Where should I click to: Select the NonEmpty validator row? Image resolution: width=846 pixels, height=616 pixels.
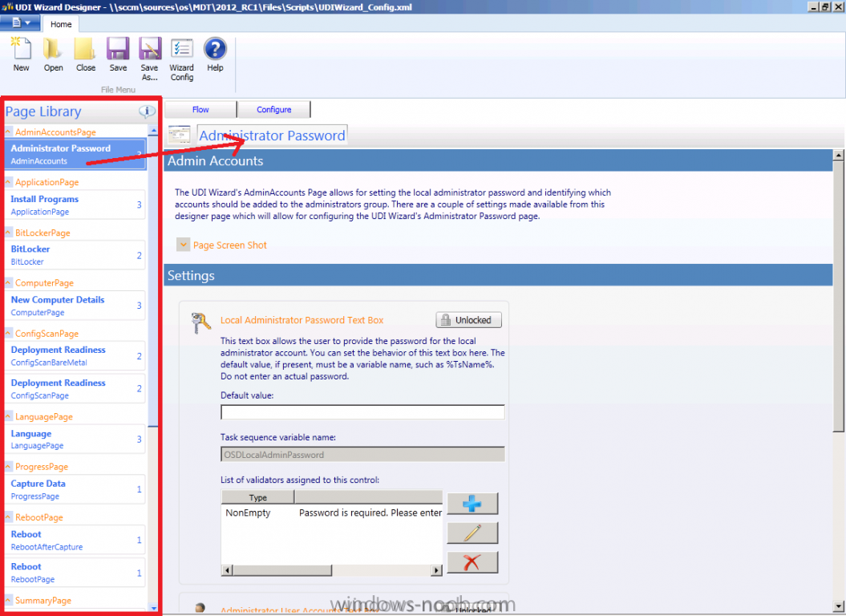coord(332,513)
